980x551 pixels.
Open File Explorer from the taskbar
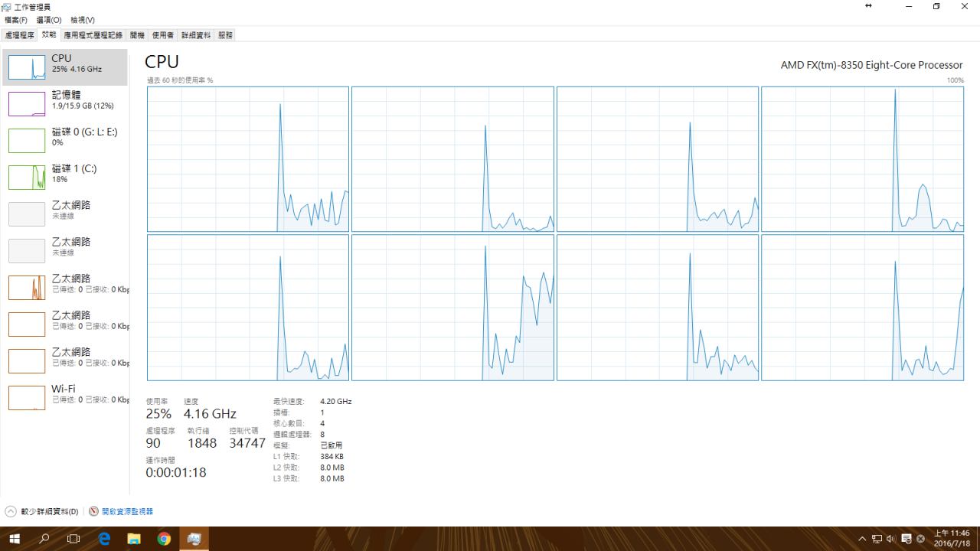pyautogui.click(x=134, y=539)
